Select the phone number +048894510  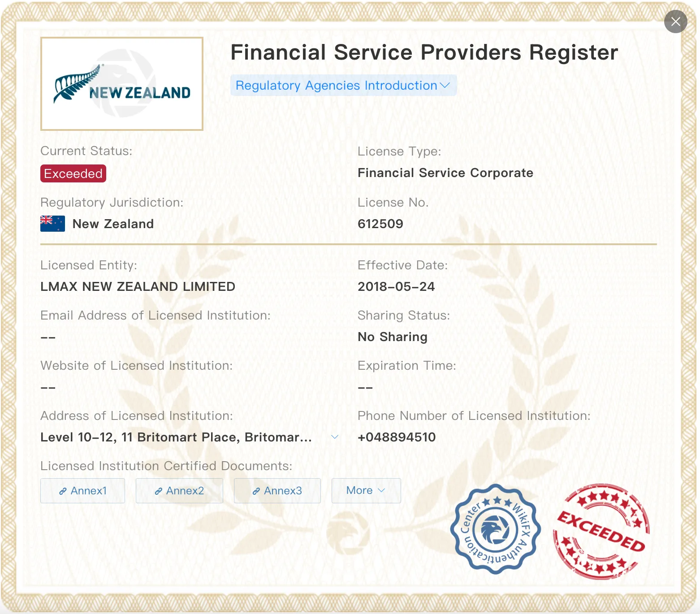(397, 437)
